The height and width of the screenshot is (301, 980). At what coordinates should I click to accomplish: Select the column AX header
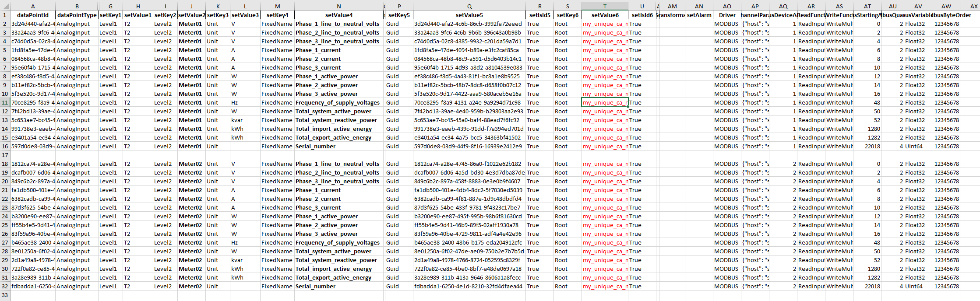970,6
